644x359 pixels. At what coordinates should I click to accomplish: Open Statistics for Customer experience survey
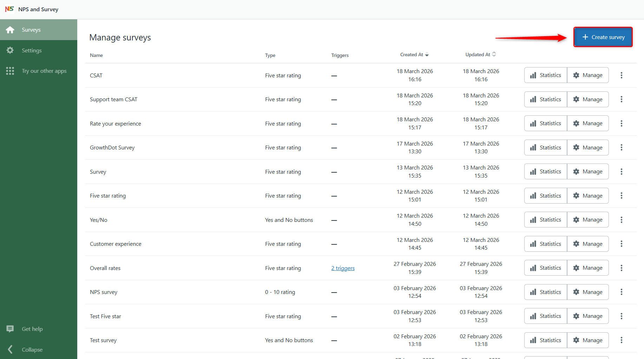point(545,244)
